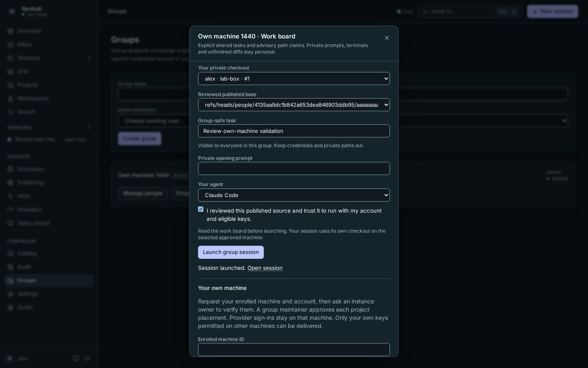
Task: Open Catalog under Configure
Action: (x=49, y=254)
